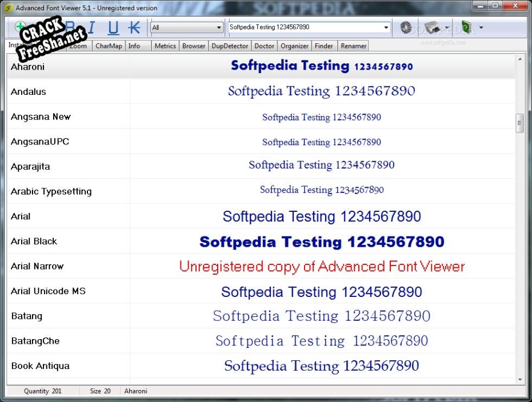This screenshot has height=402, width=532.
Task: Open the 'All' font filter dropdown
Action: tap(219, 27)
